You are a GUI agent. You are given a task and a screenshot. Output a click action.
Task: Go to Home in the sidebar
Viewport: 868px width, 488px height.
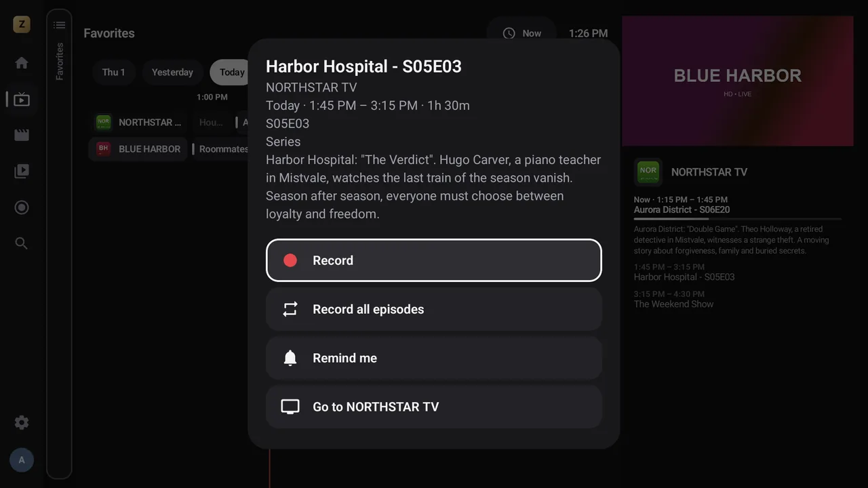22,63
